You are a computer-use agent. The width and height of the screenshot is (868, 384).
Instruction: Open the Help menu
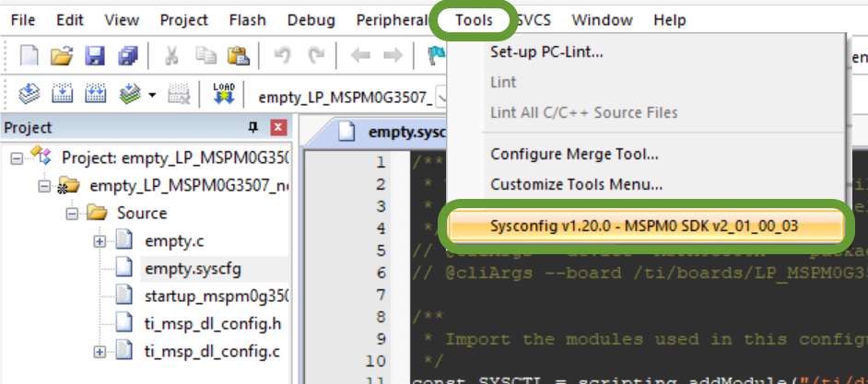click(x=670, y=20)
